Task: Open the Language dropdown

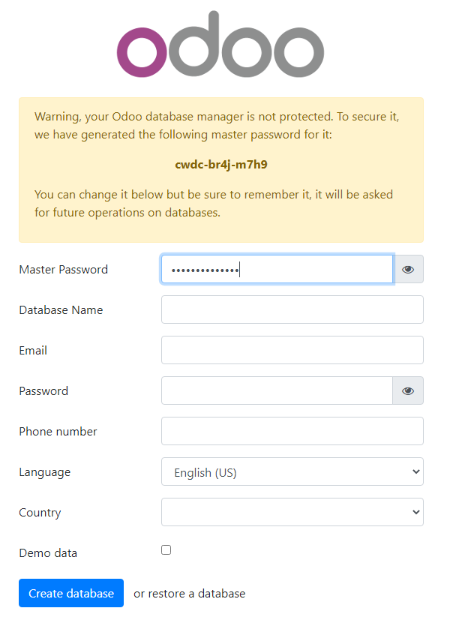Action: point(292,472)
